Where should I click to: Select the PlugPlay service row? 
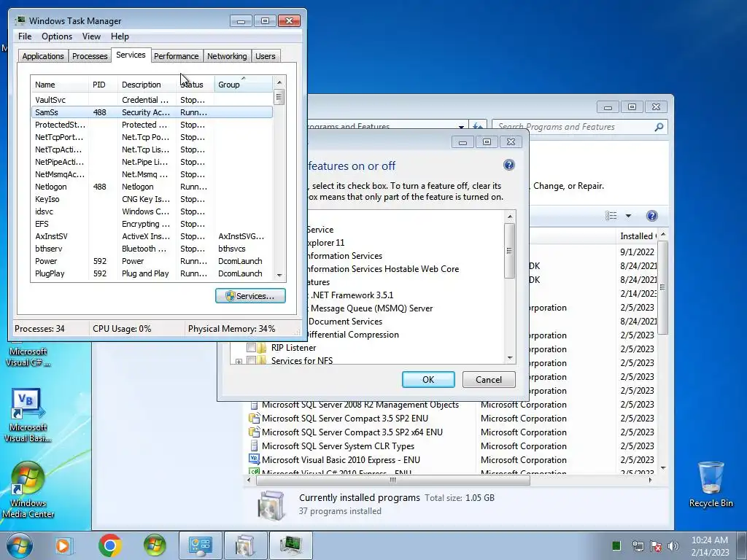(x=152, y=273)
